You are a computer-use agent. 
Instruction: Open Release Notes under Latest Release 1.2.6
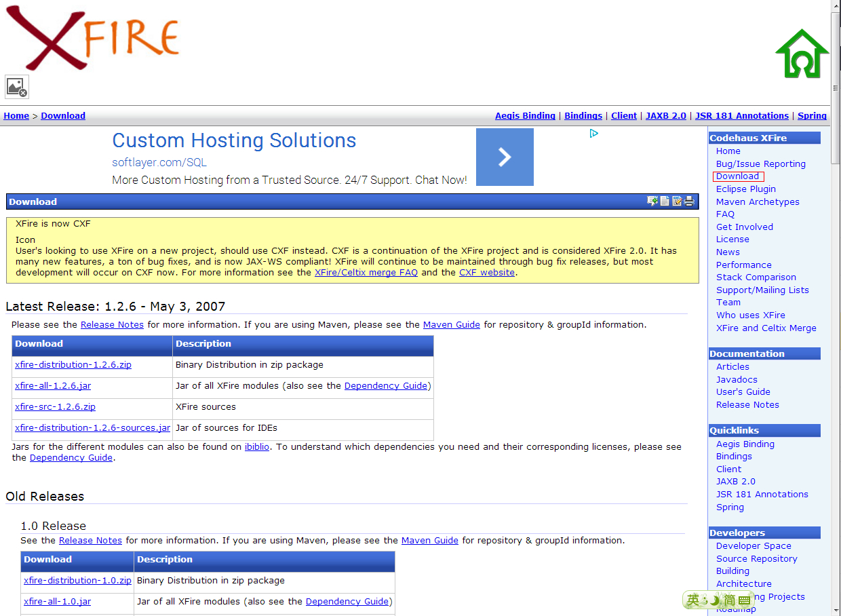112,325
